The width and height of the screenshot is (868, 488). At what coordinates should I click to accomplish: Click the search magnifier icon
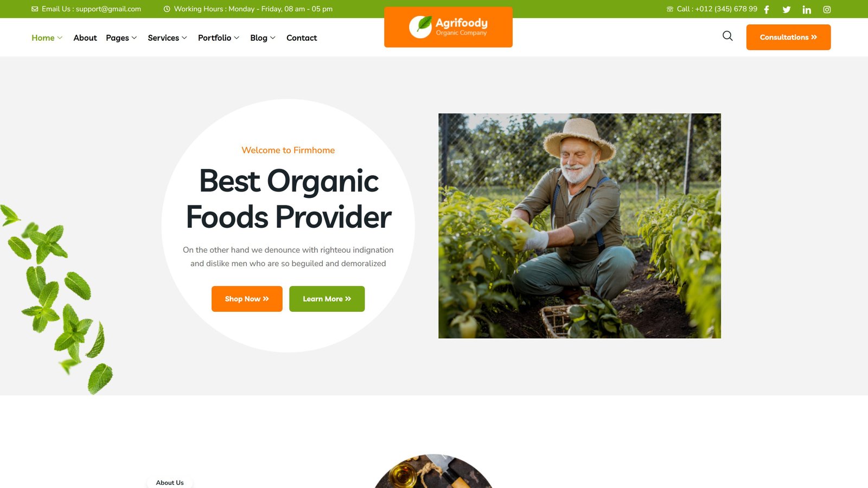click(x=727, y=36)
